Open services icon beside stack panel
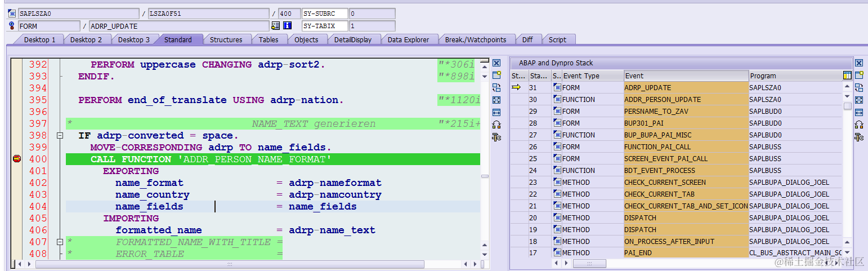 tap(859, 125)
